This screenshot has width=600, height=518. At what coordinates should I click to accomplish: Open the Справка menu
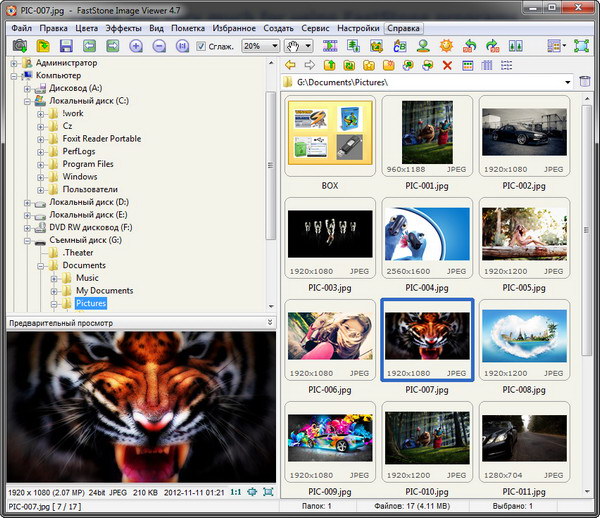tap(403, 28)
